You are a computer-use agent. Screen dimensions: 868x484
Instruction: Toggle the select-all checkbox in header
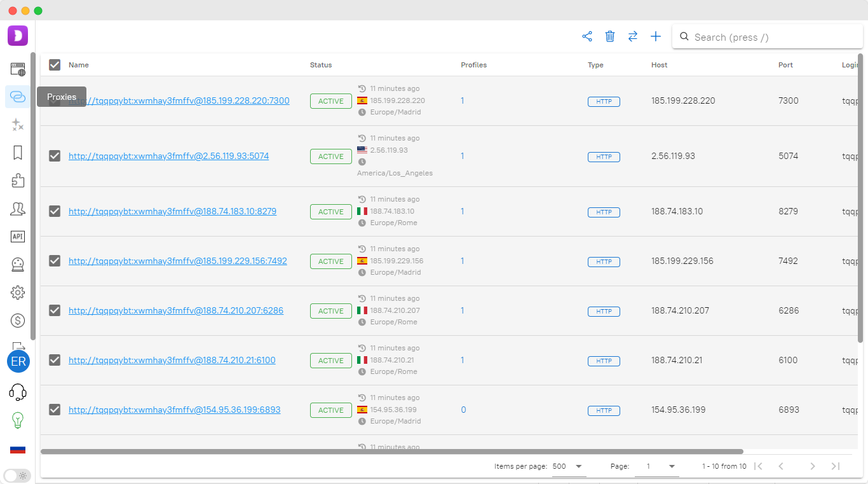tap(55, 65)
